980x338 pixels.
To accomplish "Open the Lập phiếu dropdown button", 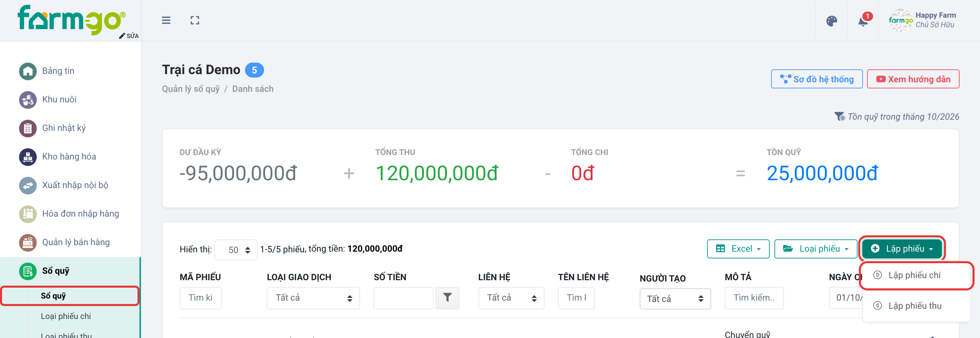I will pyautogui.click(x=902, y=249).
